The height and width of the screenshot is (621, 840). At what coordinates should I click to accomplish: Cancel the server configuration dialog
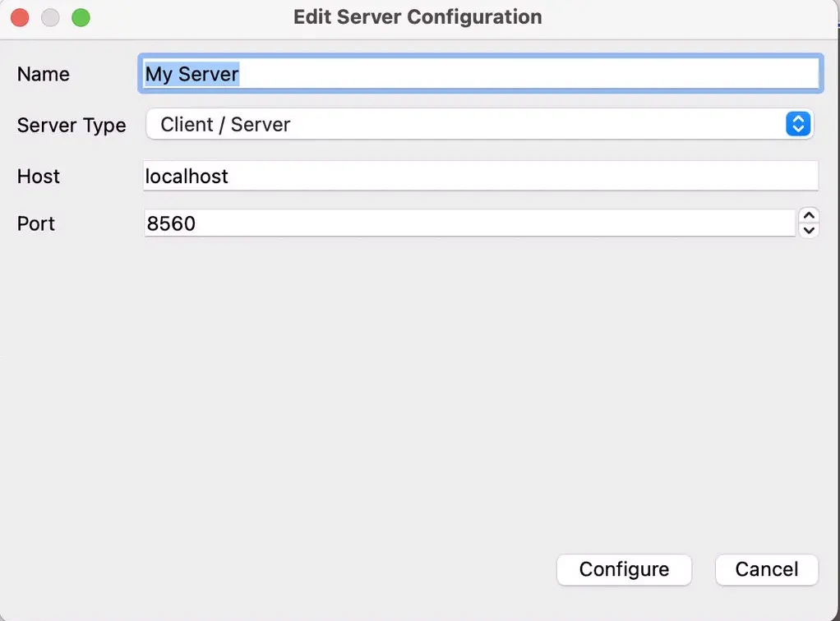pyautogui.click(x=767, y=569)
